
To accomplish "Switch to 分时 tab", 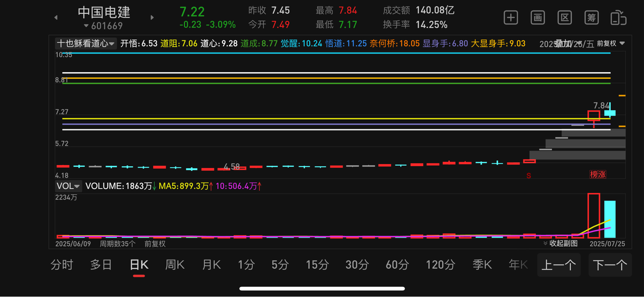I will [x=62, y=265].
